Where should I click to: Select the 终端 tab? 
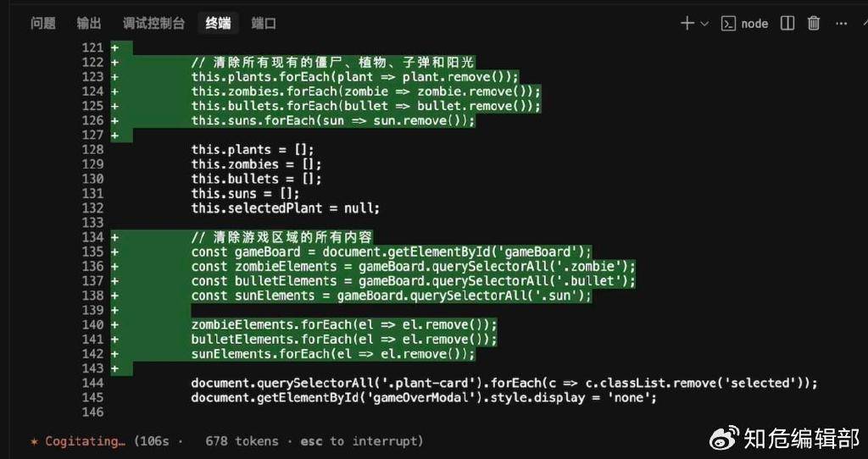pyautogui.click(x=218, y=23)
